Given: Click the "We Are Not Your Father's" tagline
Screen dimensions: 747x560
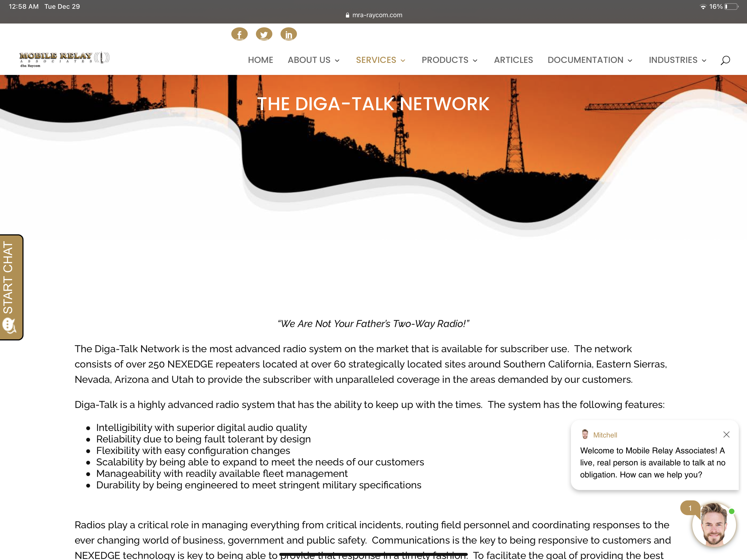Looking at the screenshot, I should (x=373, y=323).
